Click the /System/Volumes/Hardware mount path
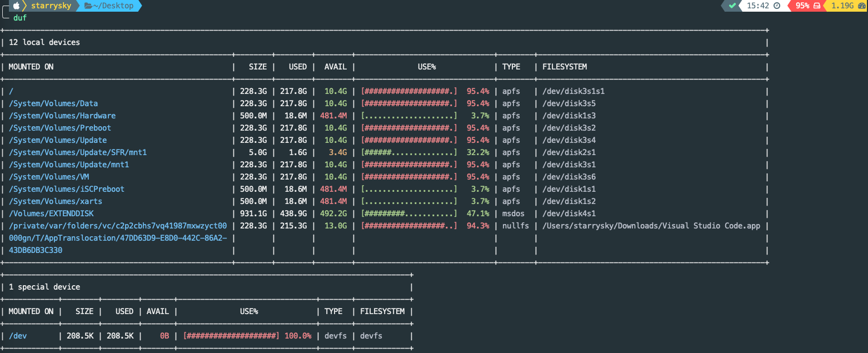 [x=62, y=116]
